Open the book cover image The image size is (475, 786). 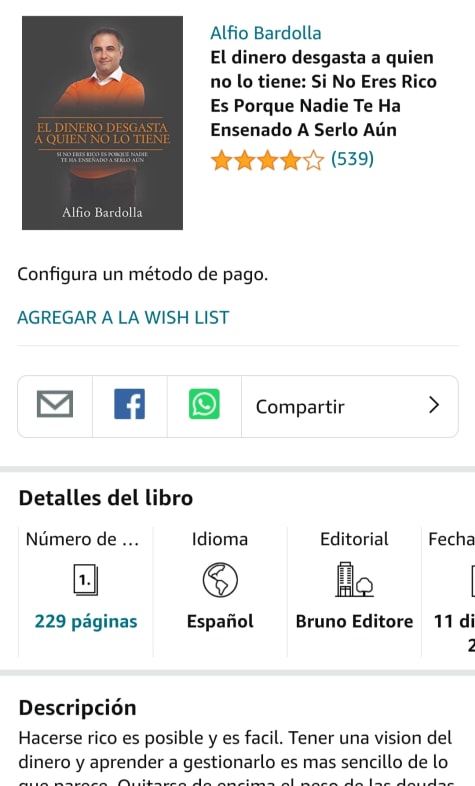click(x=102, y=123)
